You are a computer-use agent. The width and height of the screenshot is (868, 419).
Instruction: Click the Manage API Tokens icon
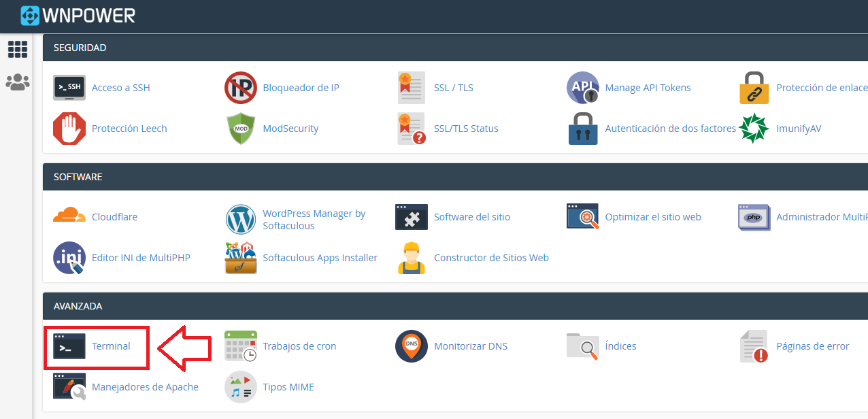pos(583,87)
